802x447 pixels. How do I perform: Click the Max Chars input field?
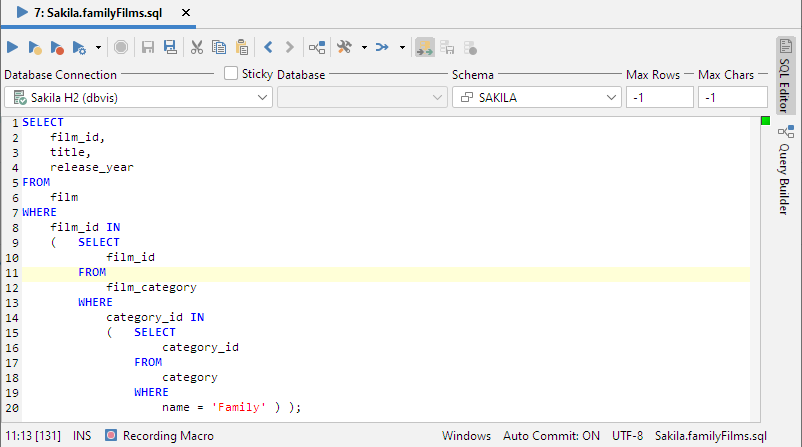point(732,97)
